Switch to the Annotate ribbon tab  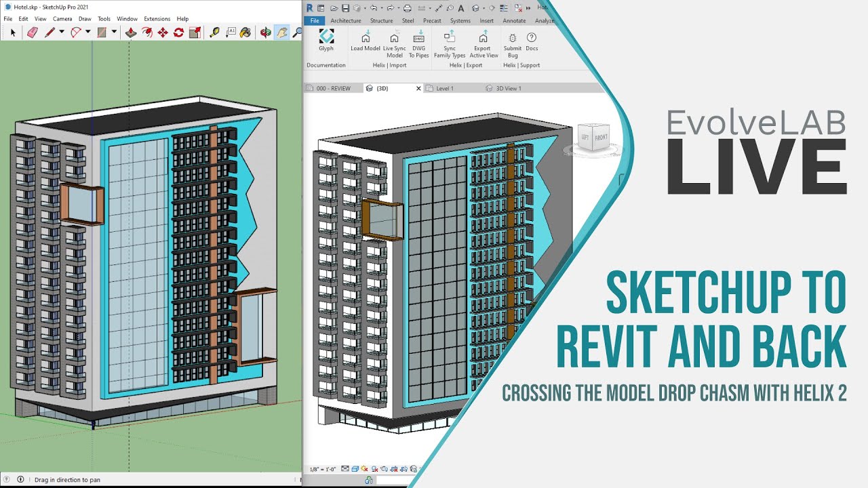coord(515,21)
